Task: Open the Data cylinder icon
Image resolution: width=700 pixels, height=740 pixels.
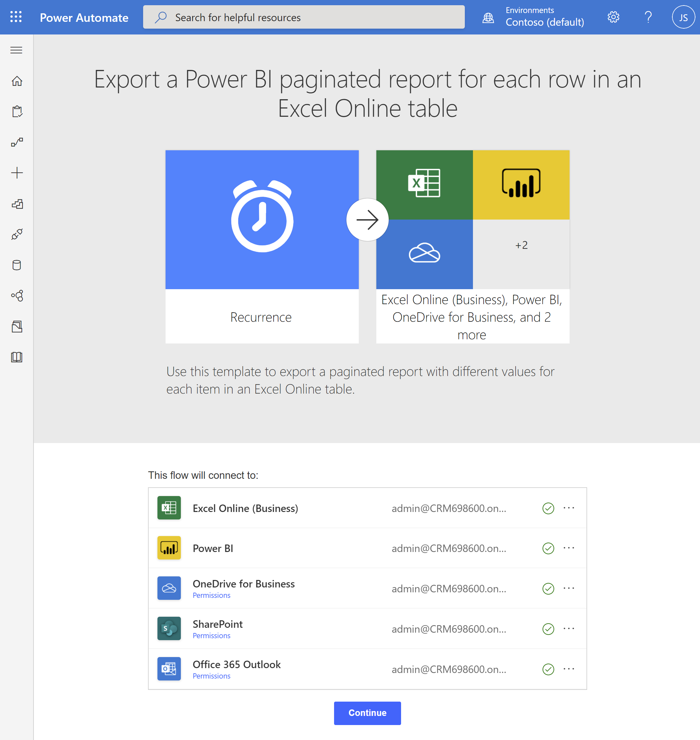Action: [x=17, y=265]
